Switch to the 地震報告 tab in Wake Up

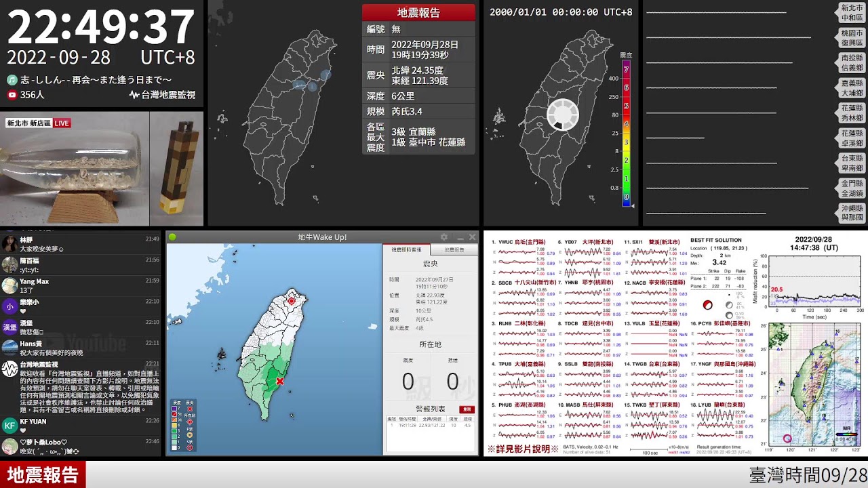tap(454, 250)
